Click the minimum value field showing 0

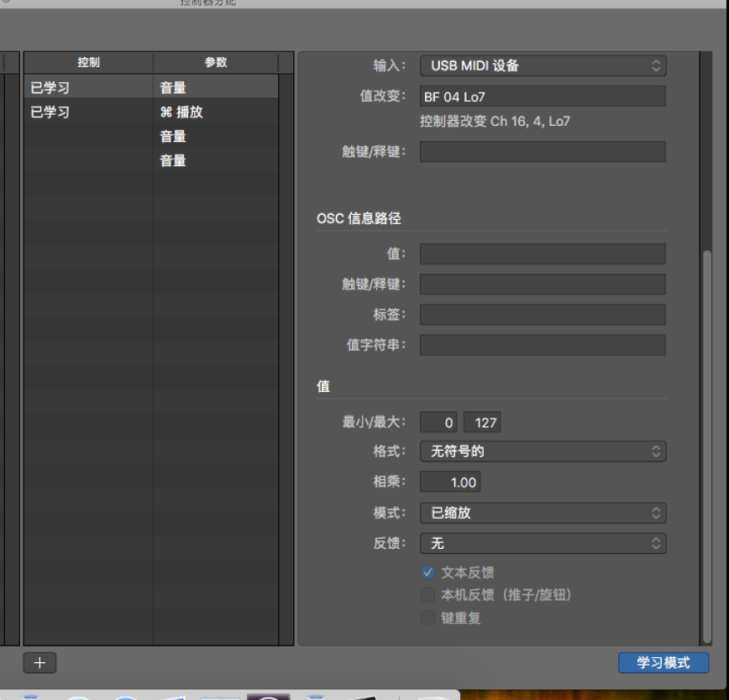[x=439, y=422]
